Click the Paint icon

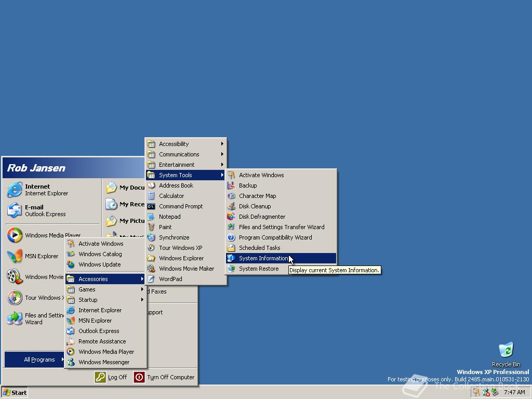(x=151, y=227)
